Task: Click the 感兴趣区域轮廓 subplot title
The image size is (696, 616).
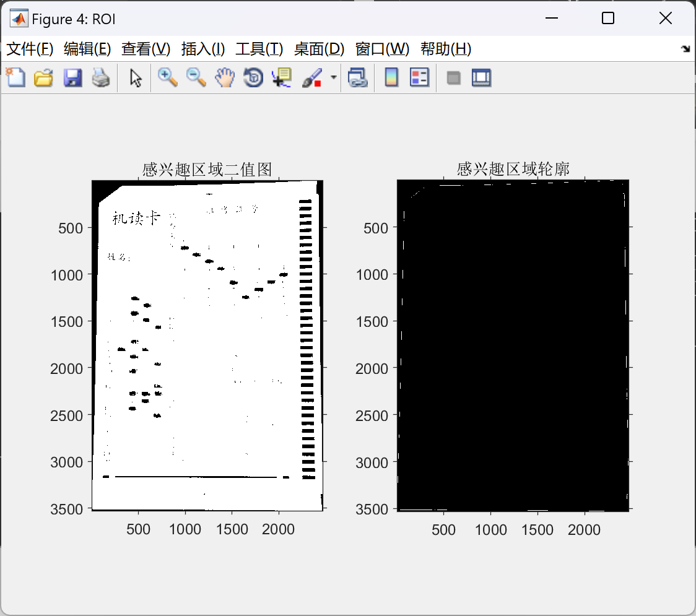Action: 513,168
